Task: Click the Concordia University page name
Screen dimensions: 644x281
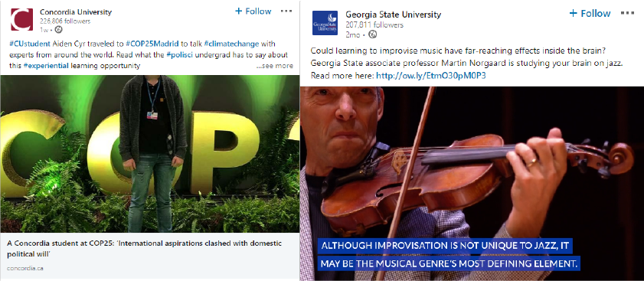Action: tap(76, 12)
